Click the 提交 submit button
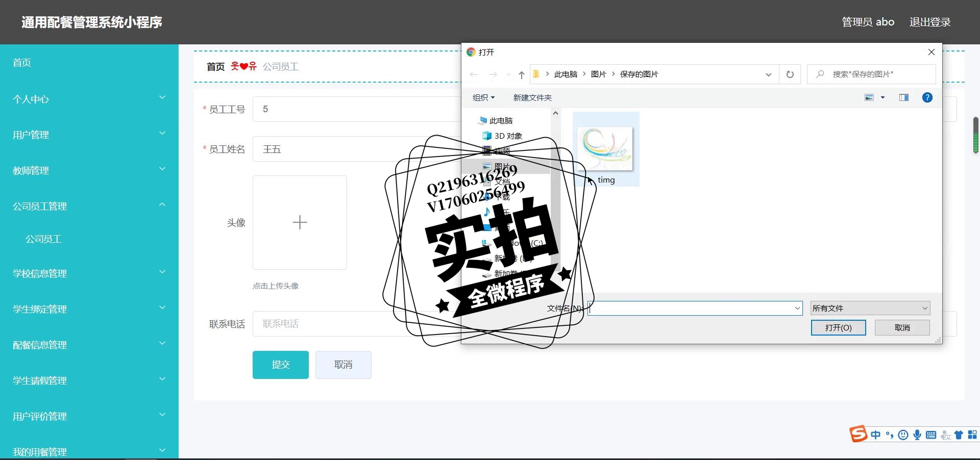This screenshot has width=980, height=460. tap(281, 365)
